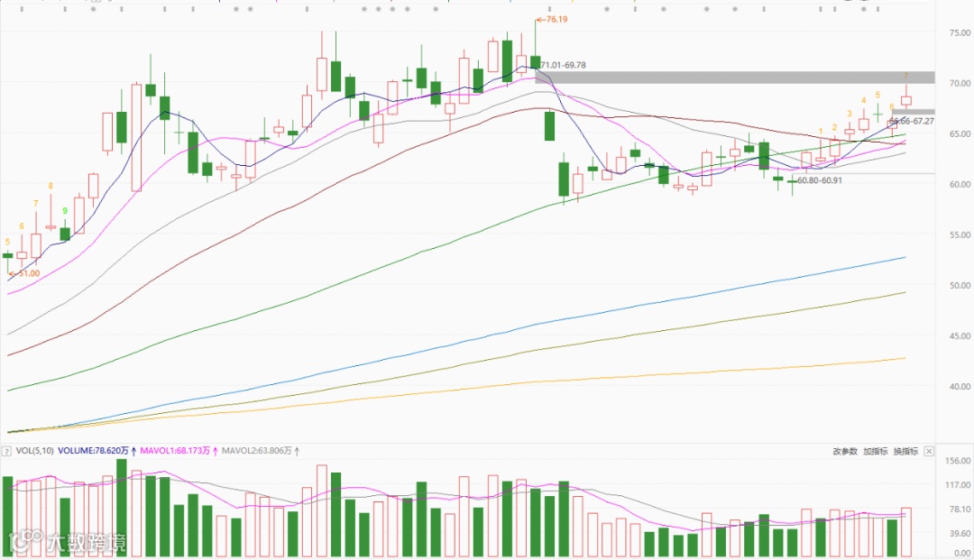This screenshot has width=974, height=560.
Task: Click the orange sequence number 3 marker
Action: pos(850,114)
